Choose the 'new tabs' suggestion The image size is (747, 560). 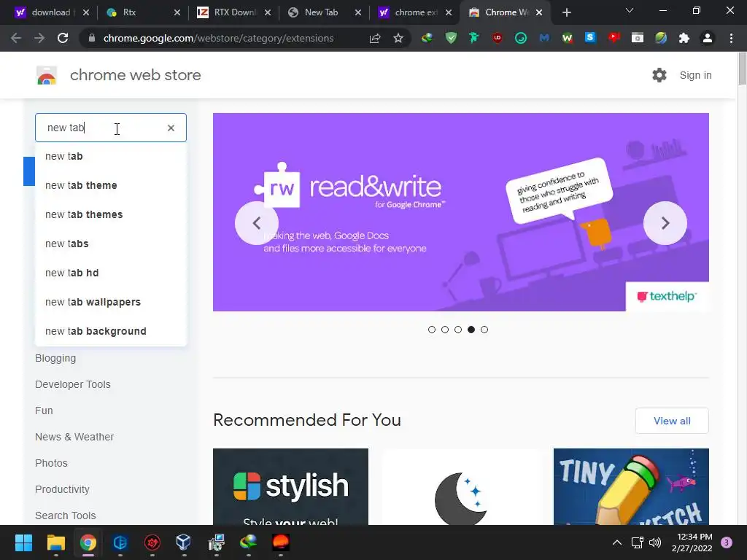pyautogui.click(x=111, y=244)
